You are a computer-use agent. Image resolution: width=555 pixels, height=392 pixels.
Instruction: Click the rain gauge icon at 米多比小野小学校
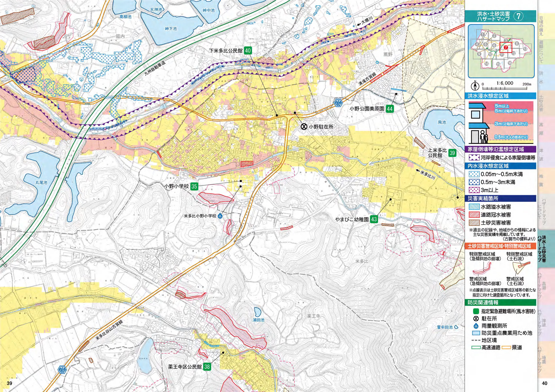pyautogui.click(x=220, y=216)
